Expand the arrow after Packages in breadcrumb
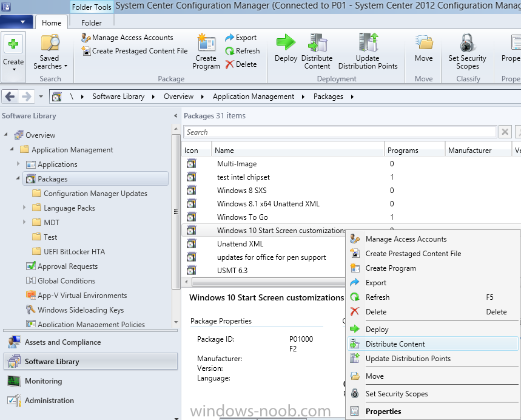Image resolution: width=521 pixels, height=420 pixels. coord(352,97)
